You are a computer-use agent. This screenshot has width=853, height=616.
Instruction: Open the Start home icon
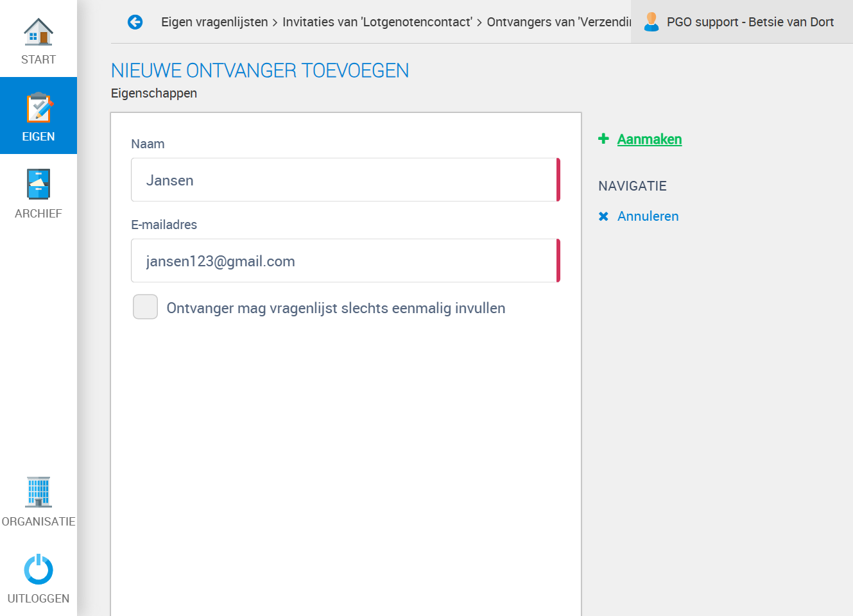tap(39, 31)
